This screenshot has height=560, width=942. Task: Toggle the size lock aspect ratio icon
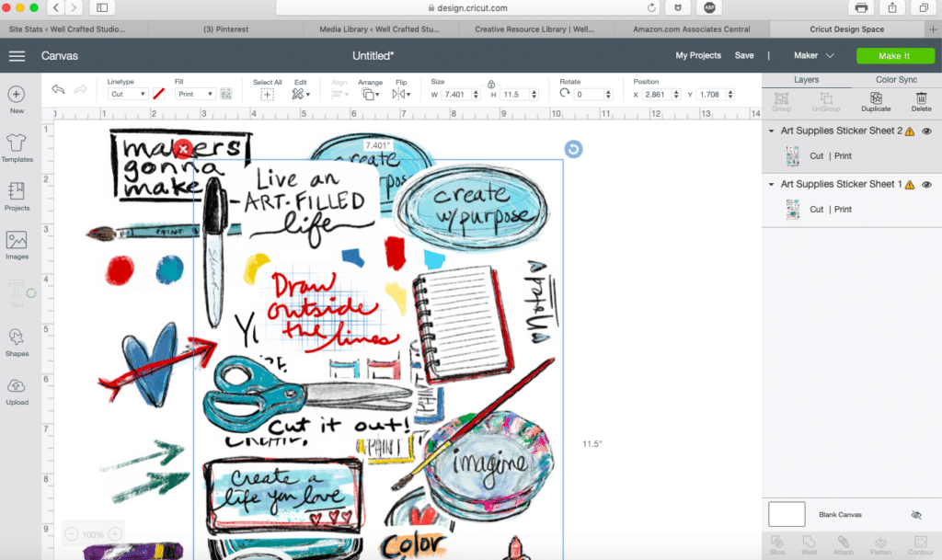[x=491, y=84]
